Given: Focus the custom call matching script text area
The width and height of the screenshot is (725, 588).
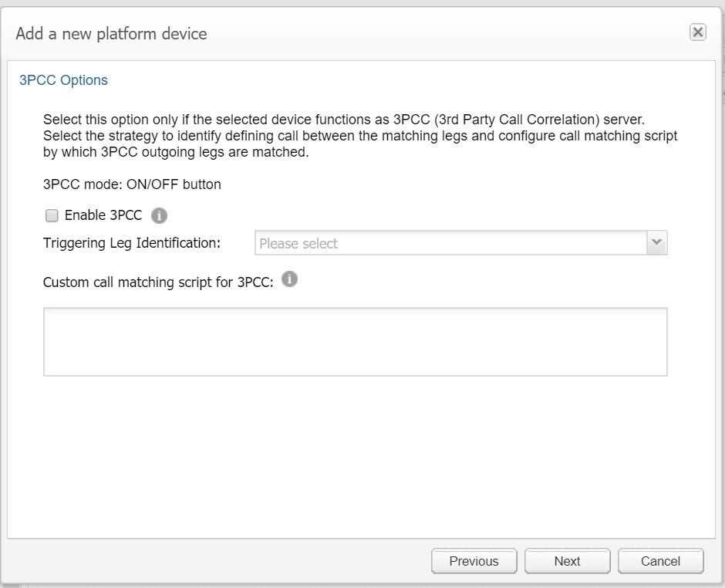Looking at the screenshot, I should [355, 342].
